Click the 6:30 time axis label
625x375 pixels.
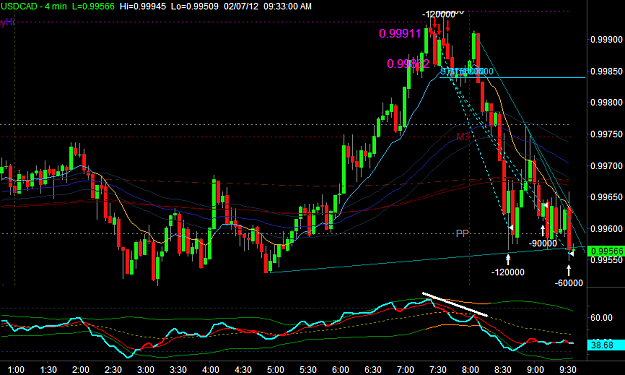[x=373, y=369]
